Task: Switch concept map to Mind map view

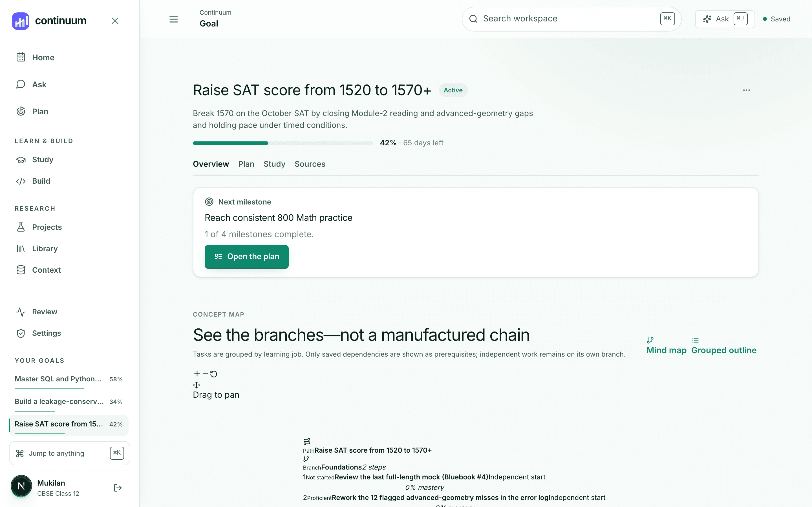Action: point(667,346)
